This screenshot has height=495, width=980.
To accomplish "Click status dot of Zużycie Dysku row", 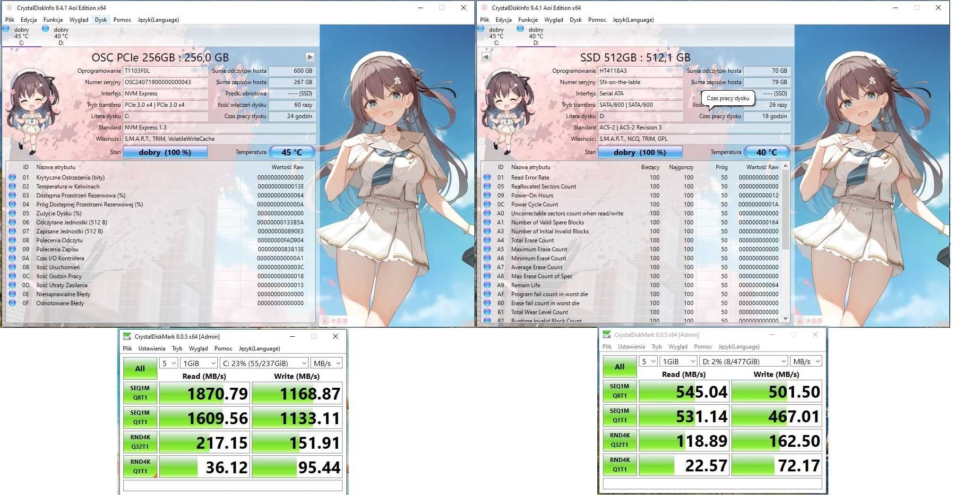I will [x=12, y=213].
